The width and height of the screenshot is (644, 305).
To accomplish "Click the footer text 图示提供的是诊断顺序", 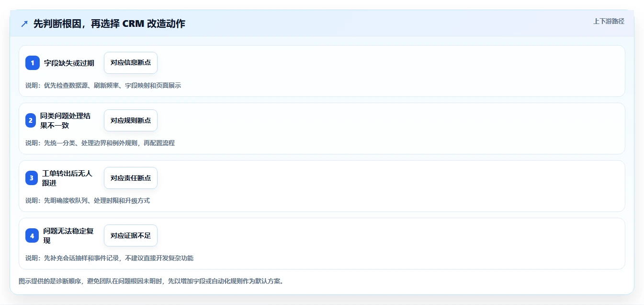I will pos(151,281).
